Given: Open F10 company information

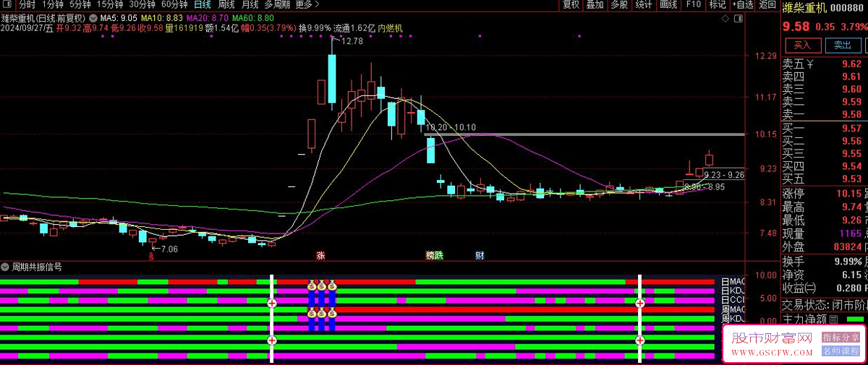Looking at the screenshot, I should tap(693, 5).
